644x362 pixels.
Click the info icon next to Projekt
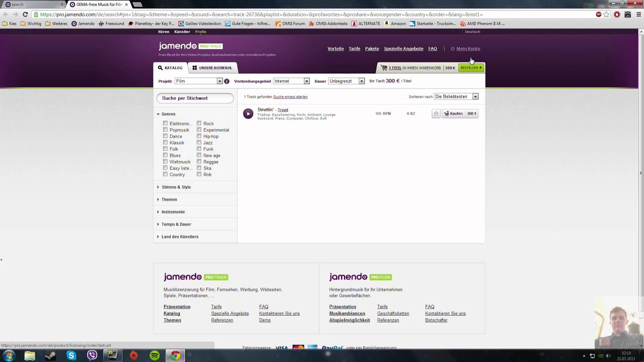226,81
